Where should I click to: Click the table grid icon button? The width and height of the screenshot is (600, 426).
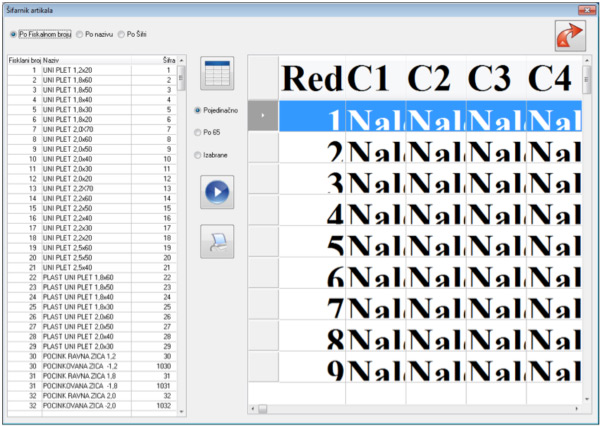[x=216, y=74]
